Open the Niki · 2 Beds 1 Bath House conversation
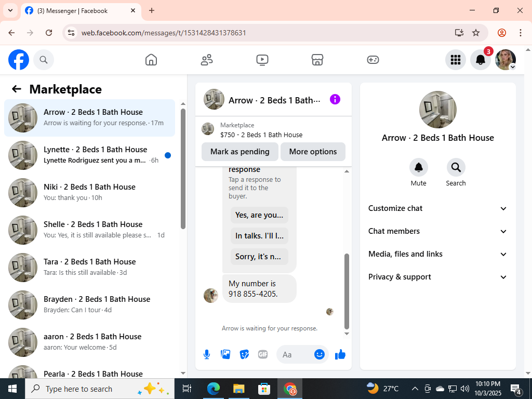The height and width of the screenshot is (399, 532). pyautogui.click(x=89, y=193)
